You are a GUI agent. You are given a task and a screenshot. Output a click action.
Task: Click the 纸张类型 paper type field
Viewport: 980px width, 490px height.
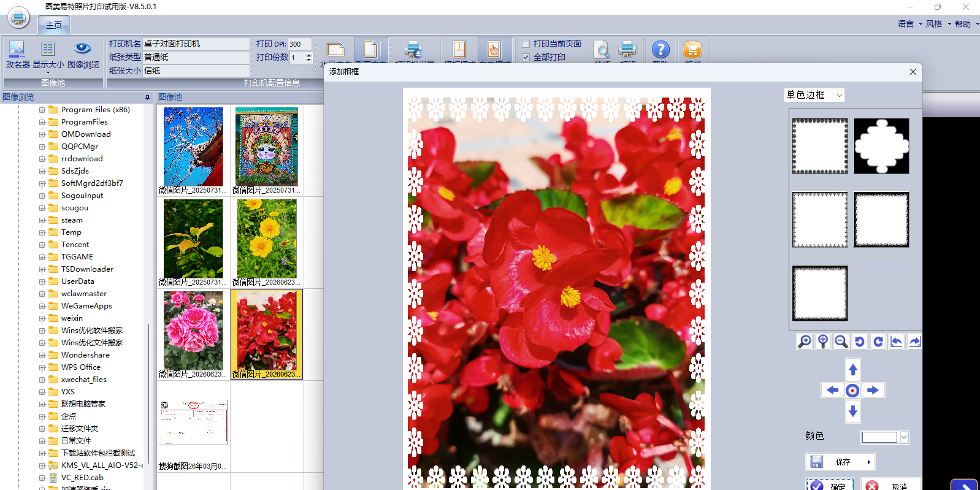pos(196,58)
